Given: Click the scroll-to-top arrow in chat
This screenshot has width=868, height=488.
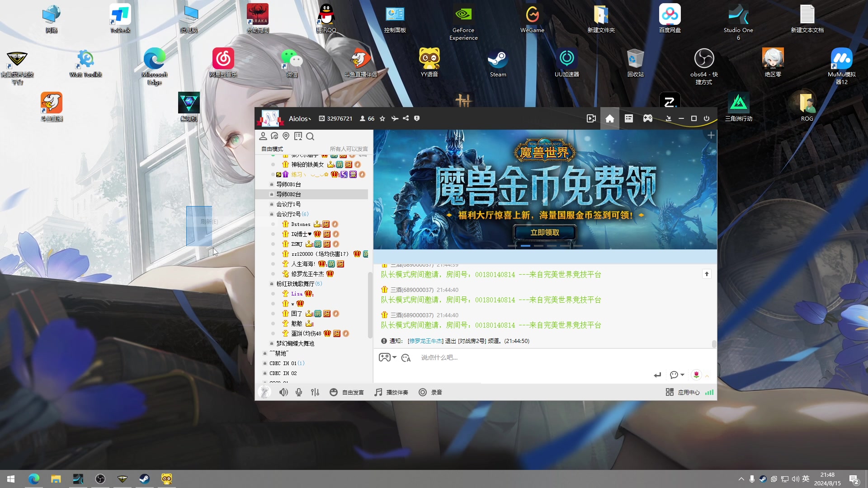Looking at the screenshot, I should (707, 274).
